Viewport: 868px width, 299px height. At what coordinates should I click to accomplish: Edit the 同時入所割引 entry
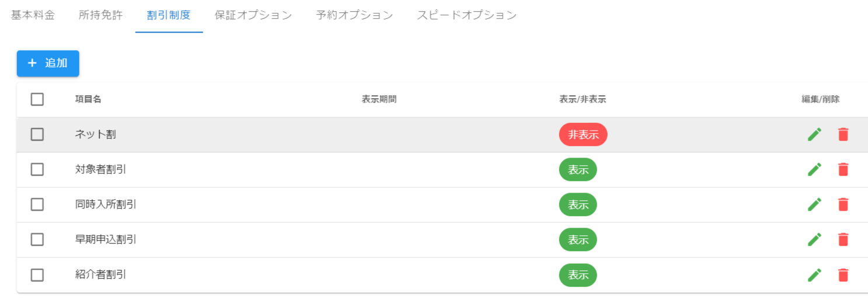(814, 204)
